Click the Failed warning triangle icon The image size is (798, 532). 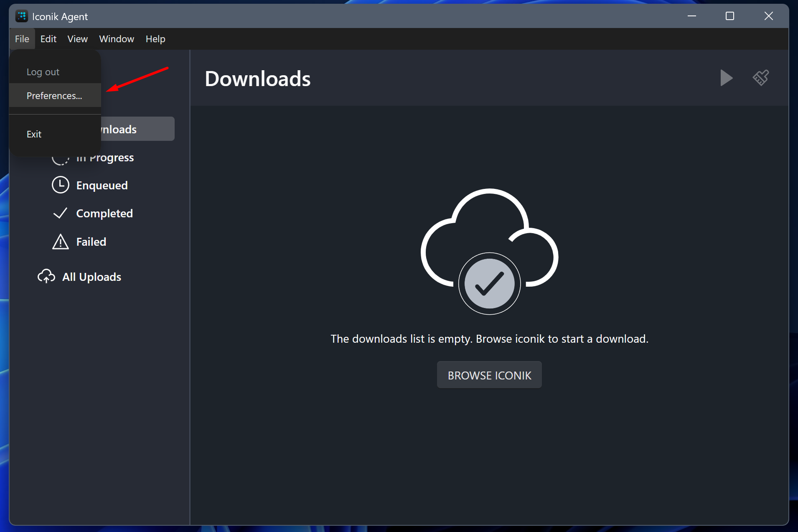[x=61, y=242]
